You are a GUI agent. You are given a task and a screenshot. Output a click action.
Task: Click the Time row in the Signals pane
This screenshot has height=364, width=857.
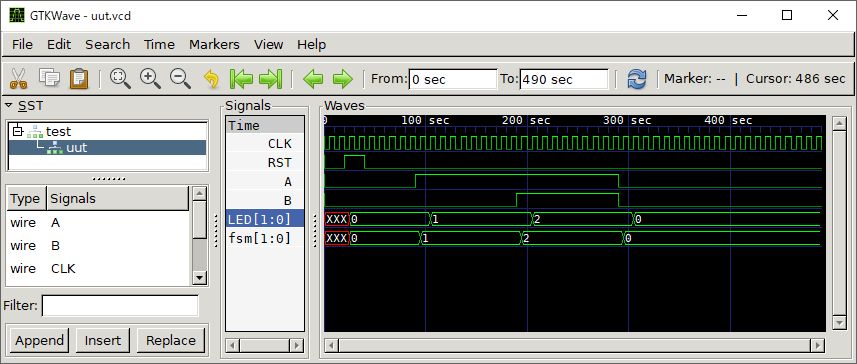click(x=265, y=125)
